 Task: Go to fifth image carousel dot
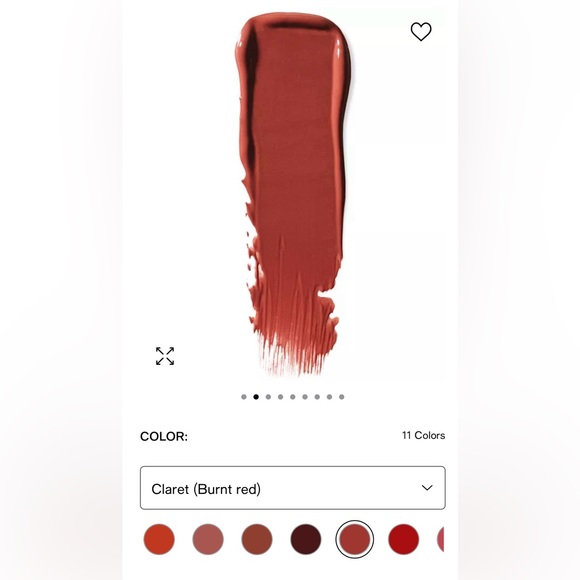coord(293,397)
